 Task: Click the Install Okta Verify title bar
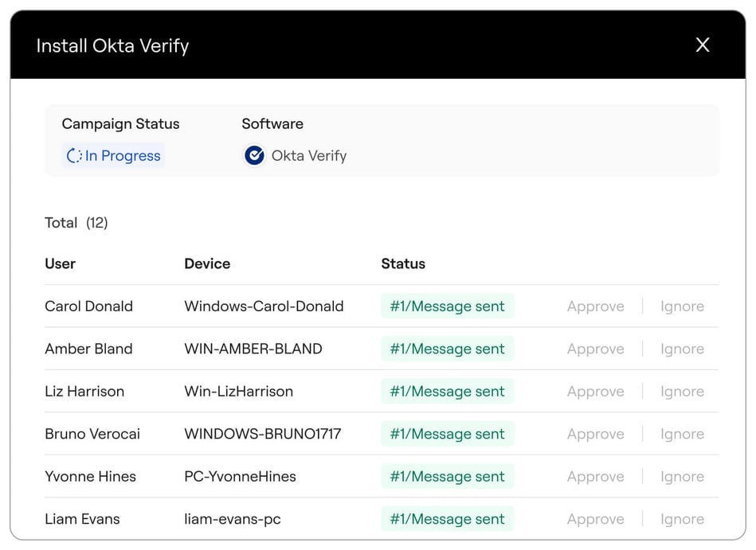tap(112, 45)
